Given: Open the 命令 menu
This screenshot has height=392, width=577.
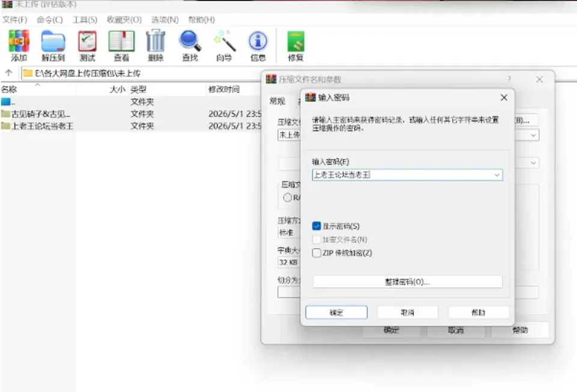Looking at the screenshot, I should pyautogui.click(x=50, y=20).
